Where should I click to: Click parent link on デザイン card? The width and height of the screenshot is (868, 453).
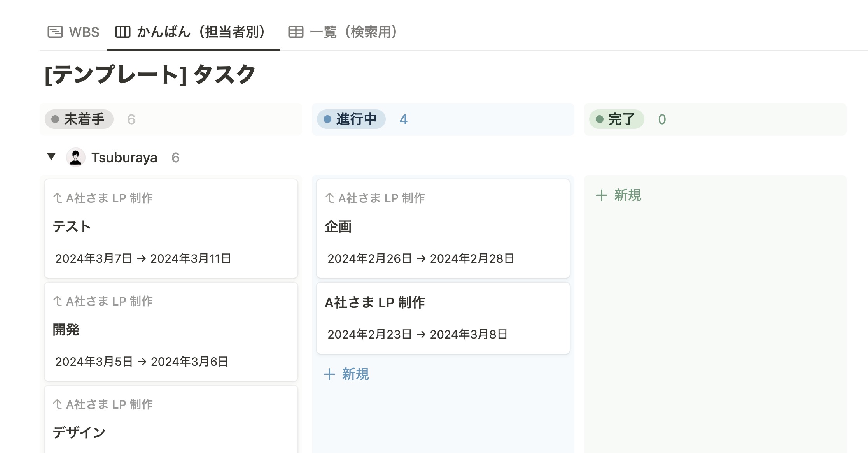pyautogui.click(x=103, y=404)
